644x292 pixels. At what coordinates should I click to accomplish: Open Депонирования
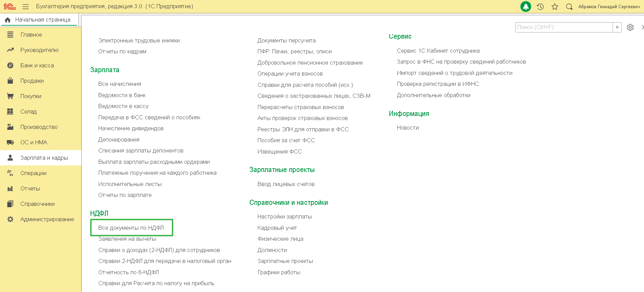pyautogui.click(x=119, y=140)
